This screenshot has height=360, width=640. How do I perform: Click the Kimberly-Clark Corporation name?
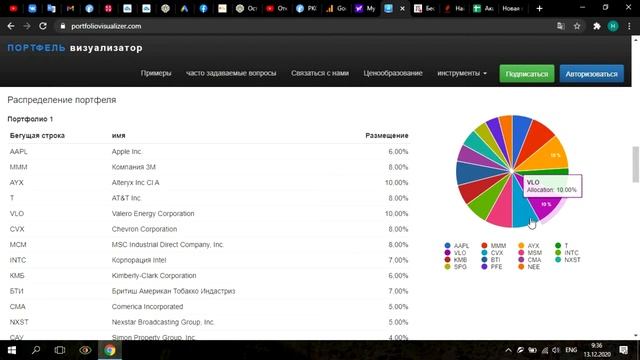pos(154,276)
